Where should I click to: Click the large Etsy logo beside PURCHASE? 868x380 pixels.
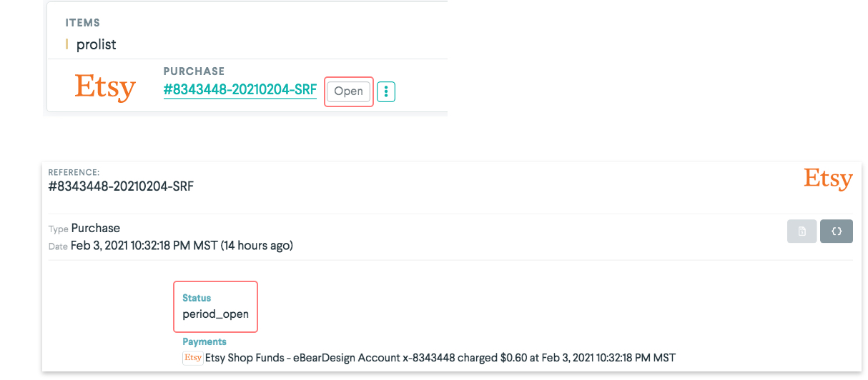[x=105, y=87]
